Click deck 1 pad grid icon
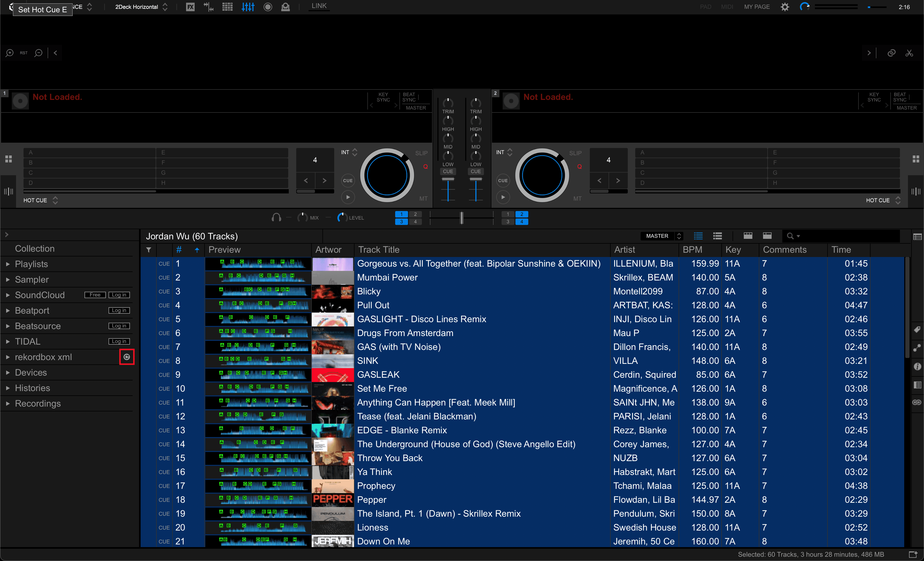924x561 pixels. coord(9,159)
